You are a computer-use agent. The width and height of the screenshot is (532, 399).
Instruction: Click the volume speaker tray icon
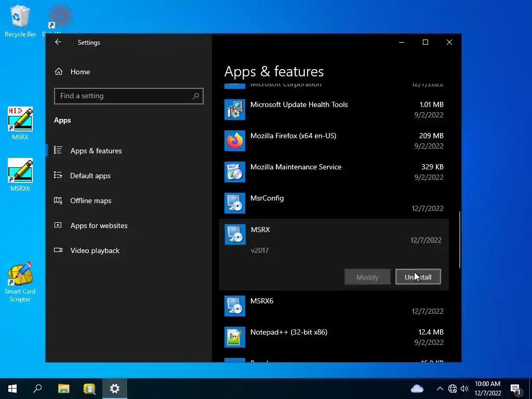464,389
